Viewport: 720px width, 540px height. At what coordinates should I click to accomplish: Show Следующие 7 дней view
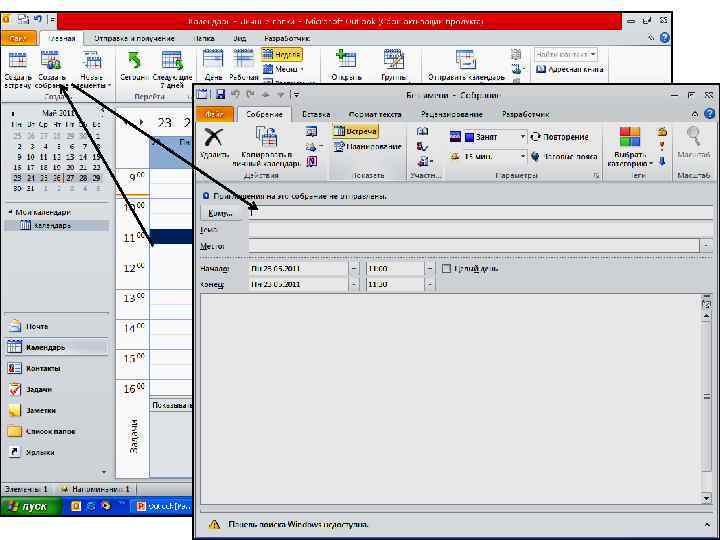(172, 70)
